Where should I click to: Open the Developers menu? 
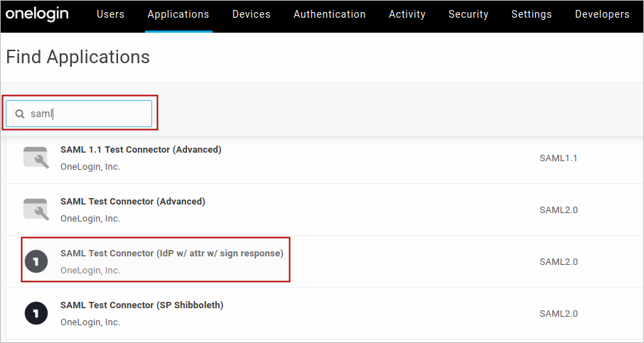pos(602,14)
